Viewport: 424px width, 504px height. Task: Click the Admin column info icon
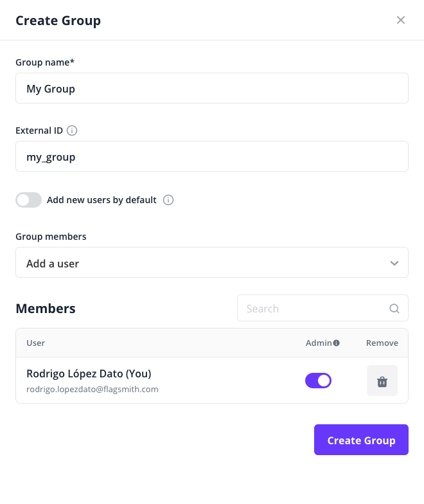(x=337, y=343)
